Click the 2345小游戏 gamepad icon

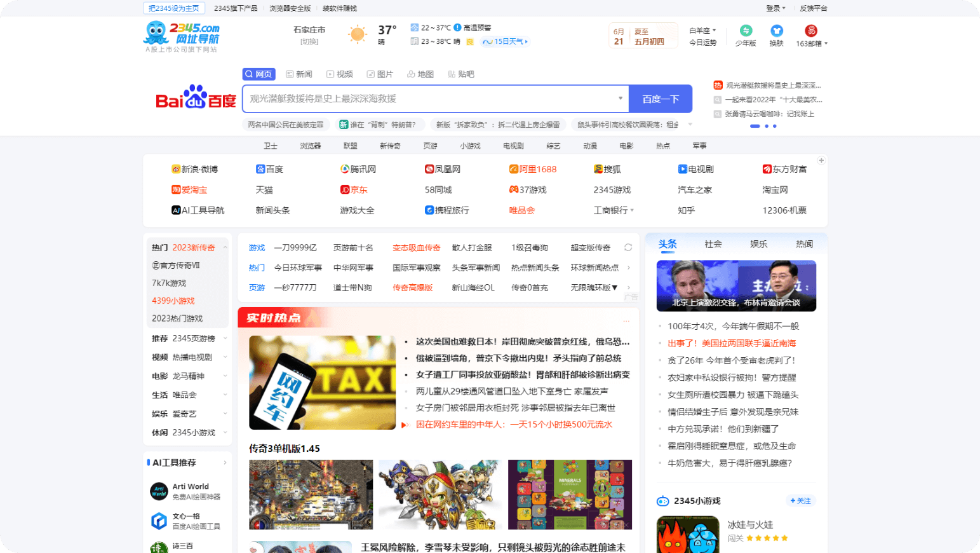click(x=662, y=501)
